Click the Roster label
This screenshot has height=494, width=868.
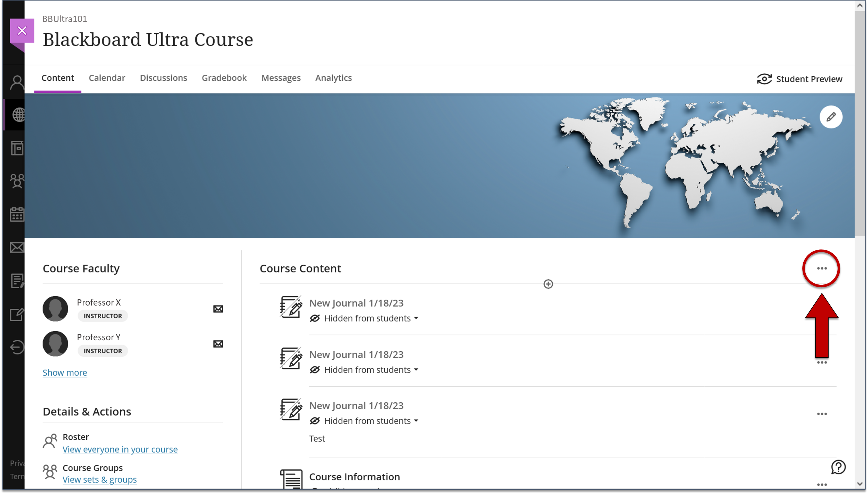coord(76,437)
